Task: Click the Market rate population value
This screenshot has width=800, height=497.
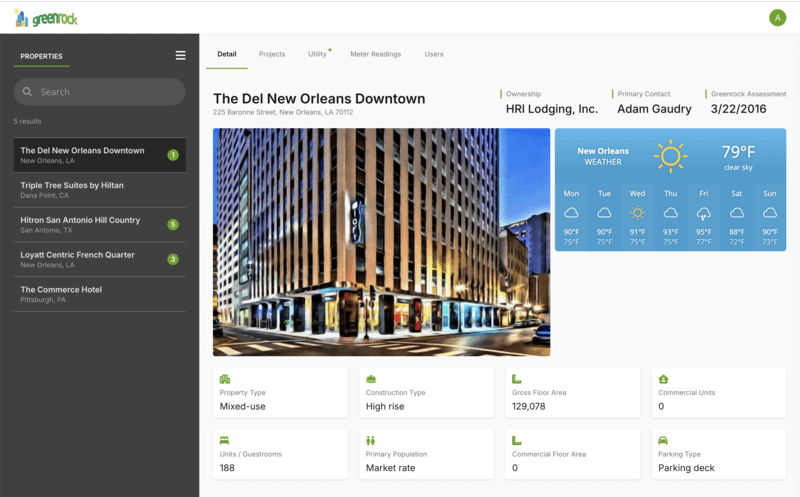Action: coord(390,468)
